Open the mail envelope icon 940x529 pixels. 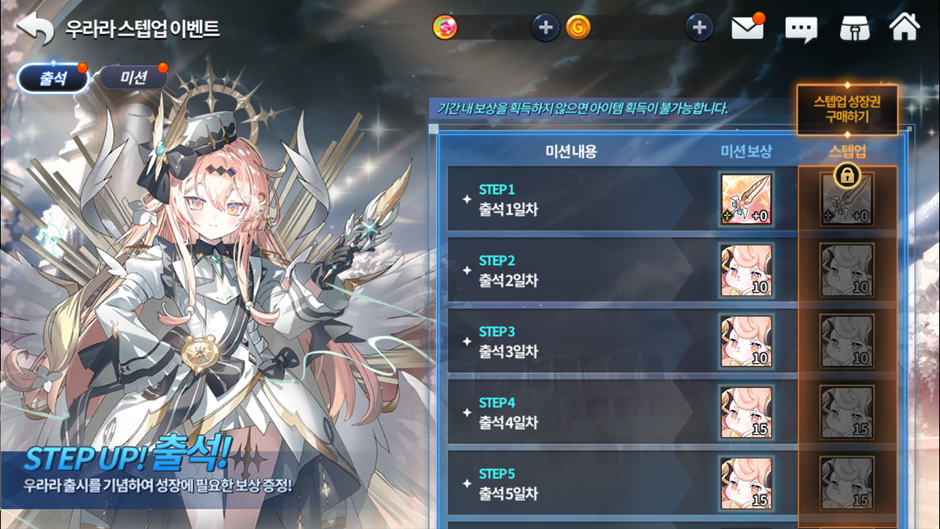(748, 27)
